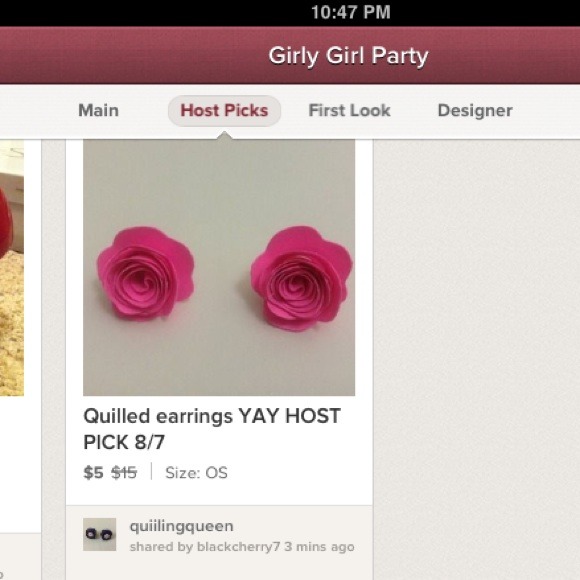This screenshot has width=580, height=580.
Task: Tap the blank gray area beside the listing
Action: [476, 359]
